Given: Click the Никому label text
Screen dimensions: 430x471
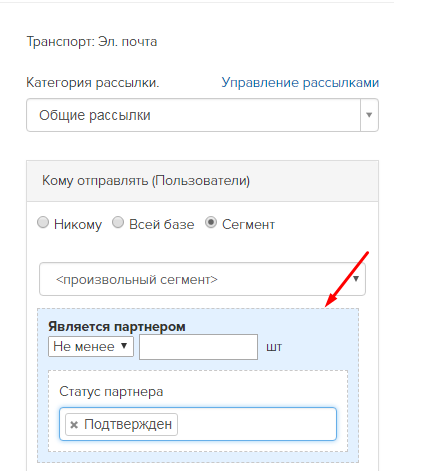Looking at the screenshot, I should (x=78, y=224).
